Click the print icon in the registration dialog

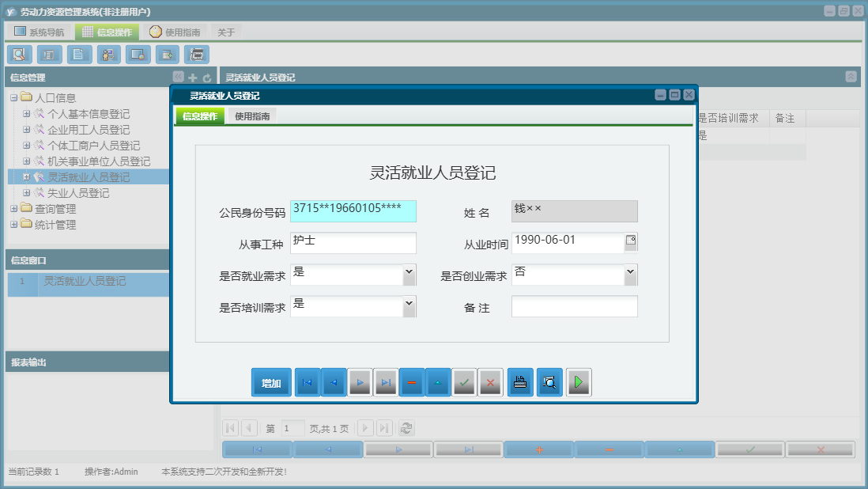(519, 382)
